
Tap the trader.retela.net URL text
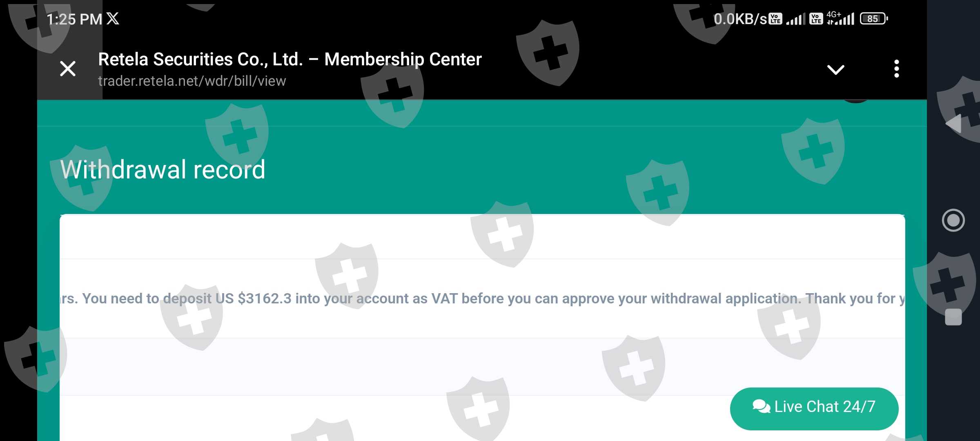(x=192, y=81)
